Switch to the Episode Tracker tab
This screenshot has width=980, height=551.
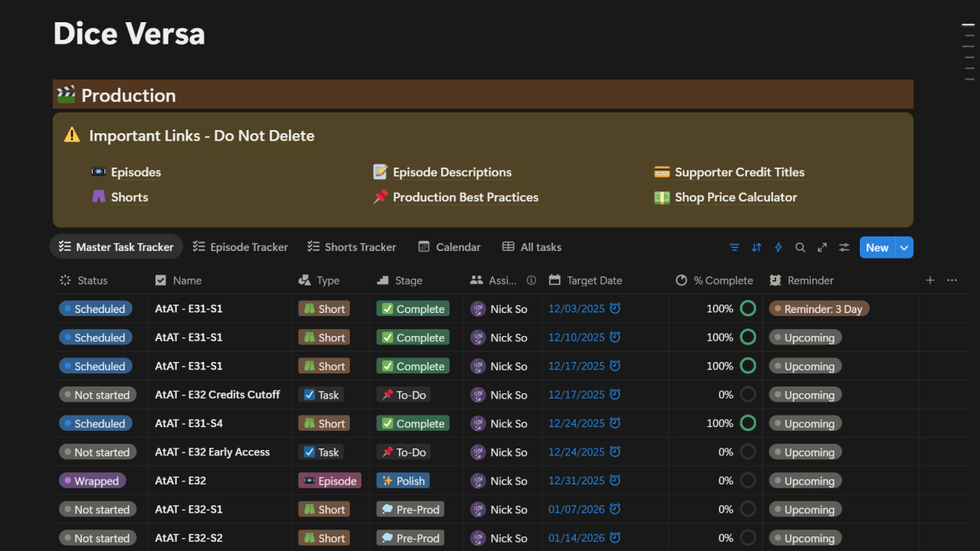click(240, 247)
